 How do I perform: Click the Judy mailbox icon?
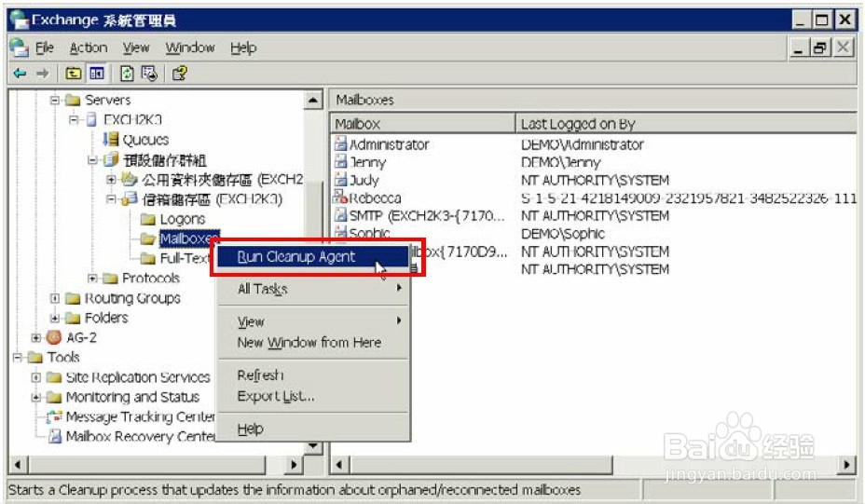340,180
